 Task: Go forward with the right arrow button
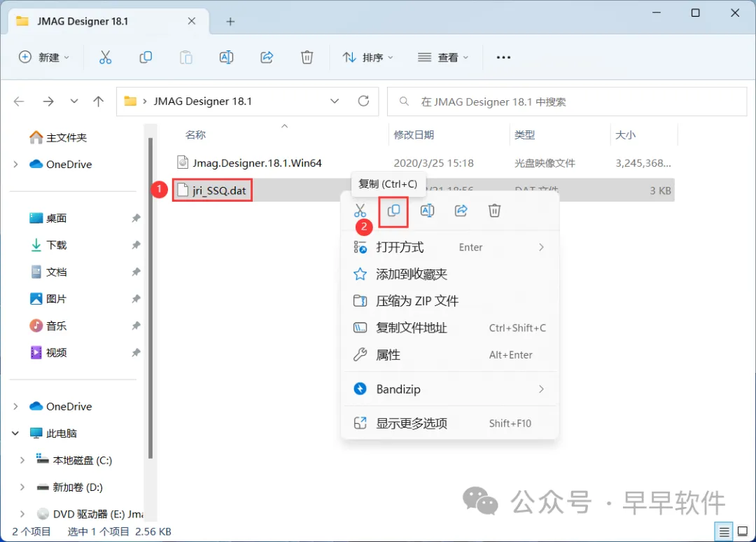pyautogui.click(x=48, y=102)
